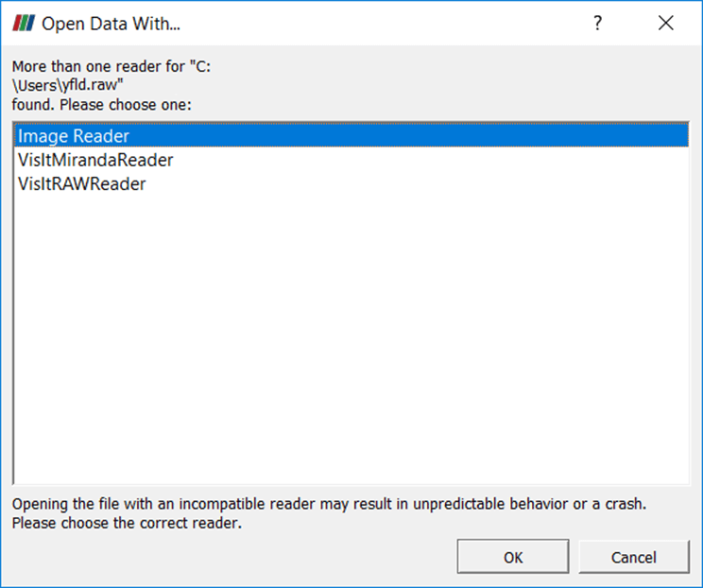Click the file path '\Users\yfld.raw' text

click(x=68, y=85)
